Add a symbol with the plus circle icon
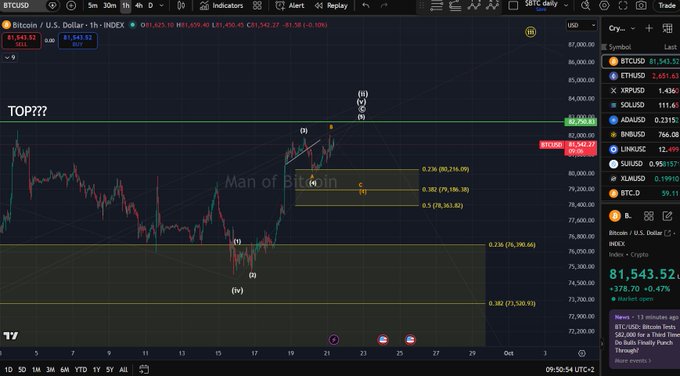The height and width of the screenshot is (376, 680). (x=71, y=6)
